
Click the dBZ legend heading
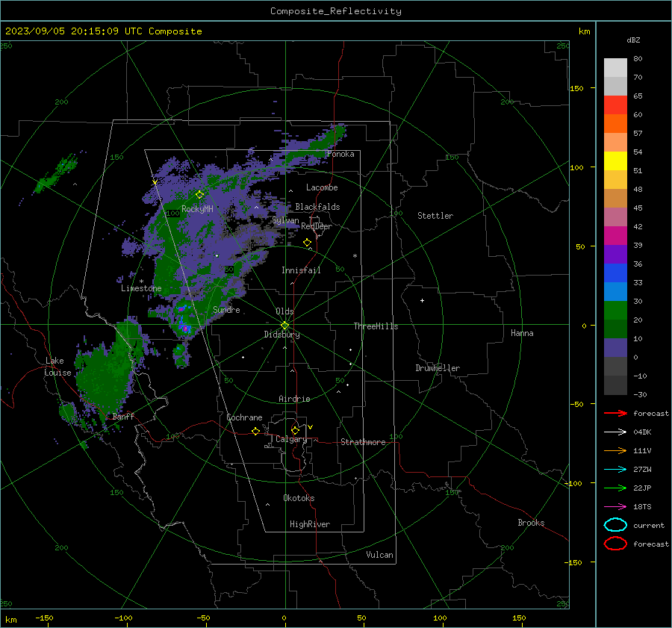(633, 40)
